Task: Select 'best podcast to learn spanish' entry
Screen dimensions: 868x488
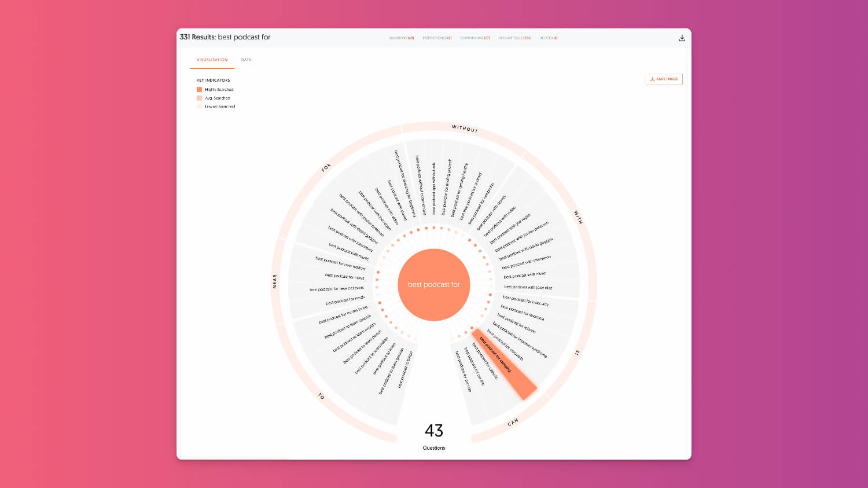Action: [x=348, y=327]
